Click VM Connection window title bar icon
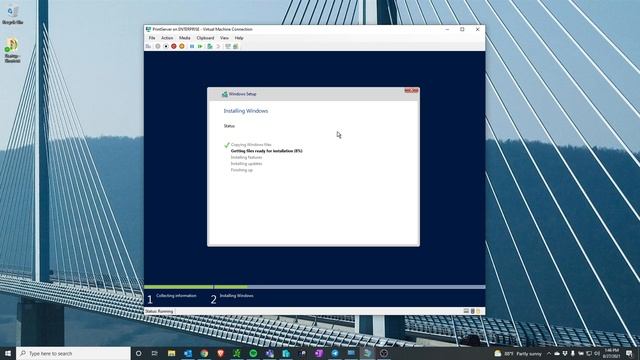This screenshot has width=640, height=360. 149,29
